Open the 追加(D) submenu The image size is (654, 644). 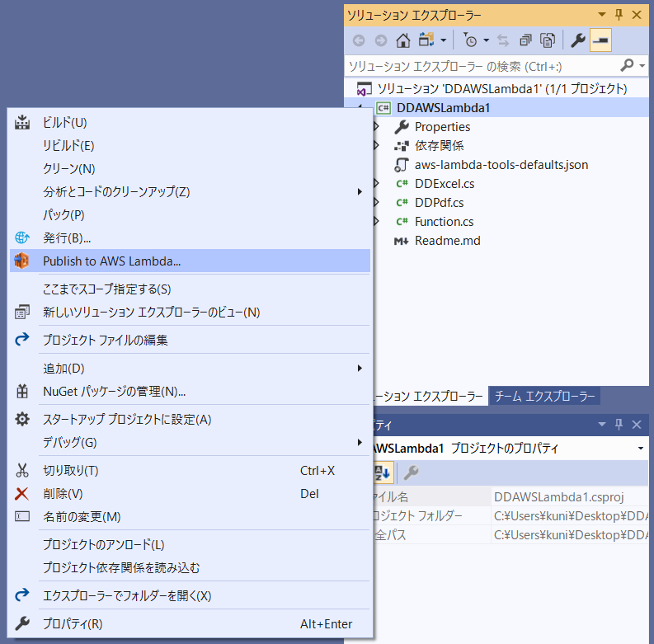tap(190, 369)
